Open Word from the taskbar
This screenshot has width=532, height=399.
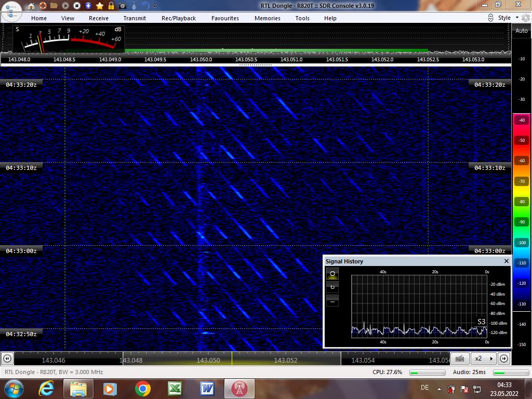click(207, 389)
